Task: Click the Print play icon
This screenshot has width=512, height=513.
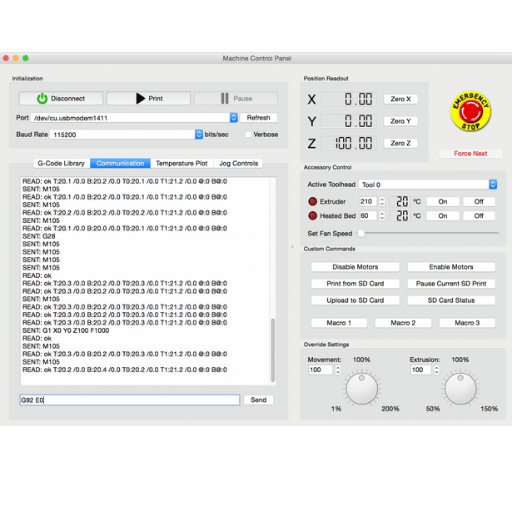Action: [x=140, y=98]
